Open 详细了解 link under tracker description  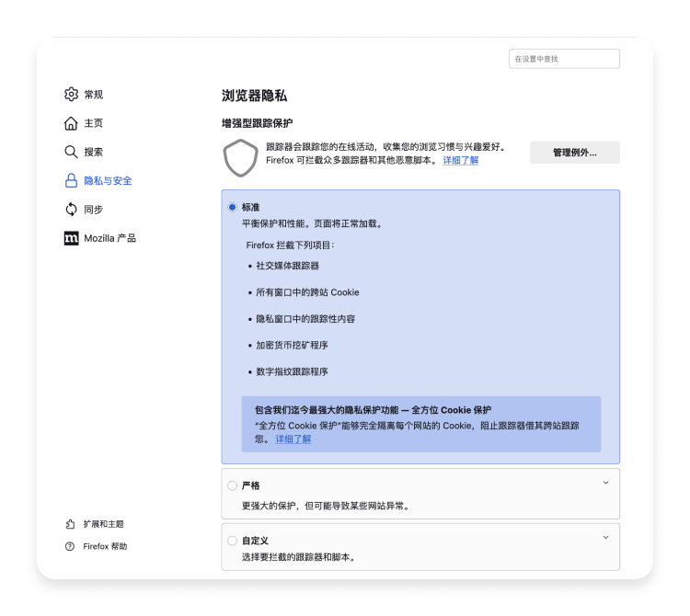[x=460, y=160]
